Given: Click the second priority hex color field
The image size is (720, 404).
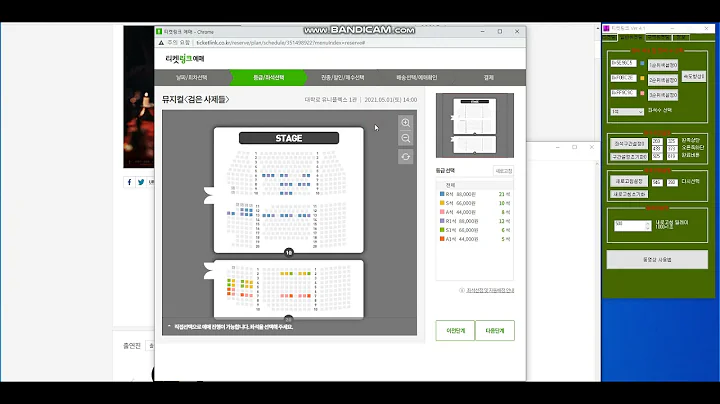Looking at the screenshot, I should tap(624, 78).
